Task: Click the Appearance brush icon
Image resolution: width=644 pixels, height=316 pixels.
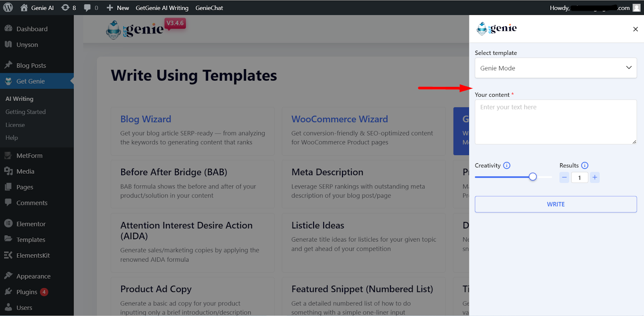Action: pyautogui.click(x=8, y=275)
